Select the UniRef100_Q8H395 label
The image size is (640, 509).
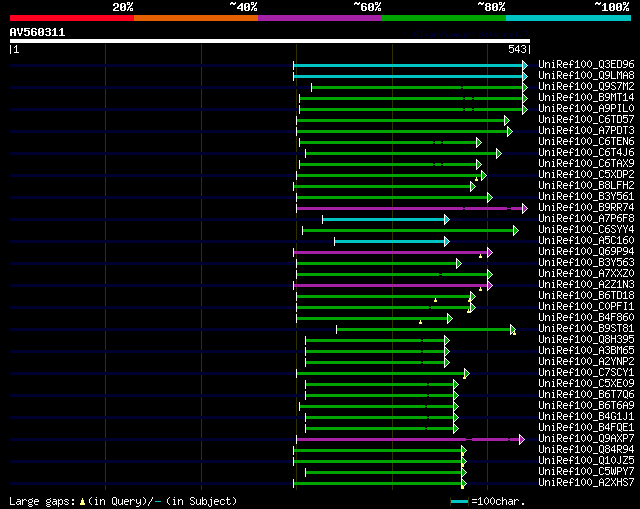pos(586,340)
